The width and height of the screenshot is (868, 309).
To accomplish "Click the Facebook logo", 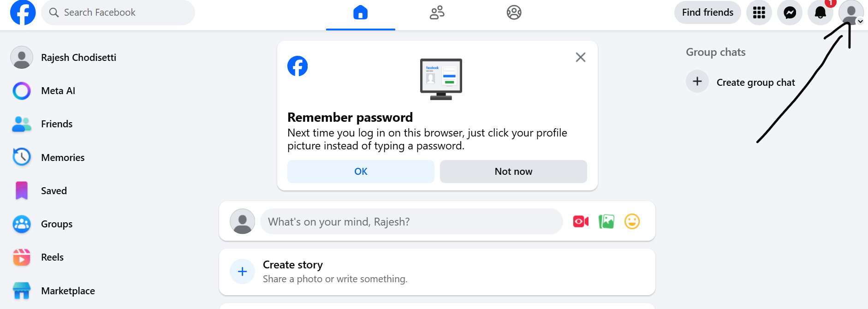I will (x=23, y=12).
